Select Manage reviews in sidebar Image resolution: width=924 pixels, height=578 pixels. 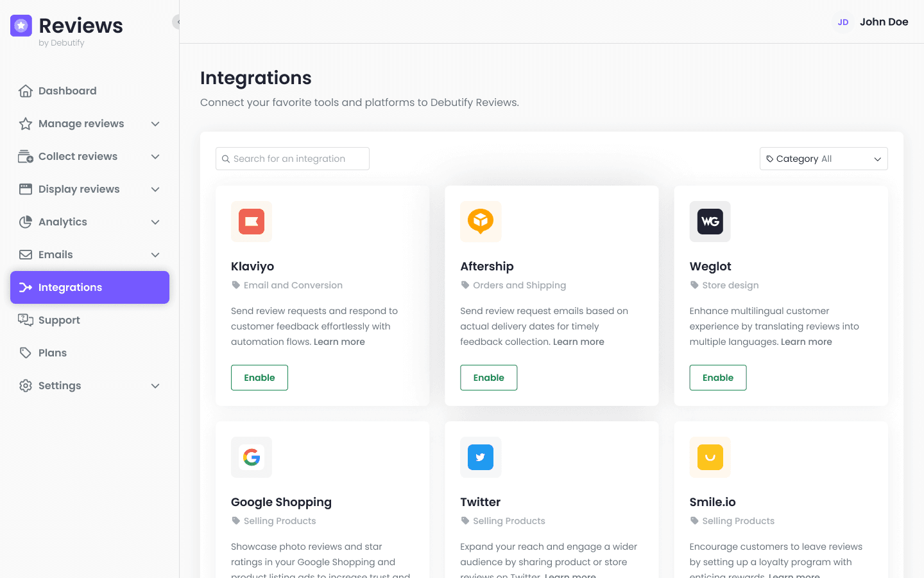tap(90, 124)
